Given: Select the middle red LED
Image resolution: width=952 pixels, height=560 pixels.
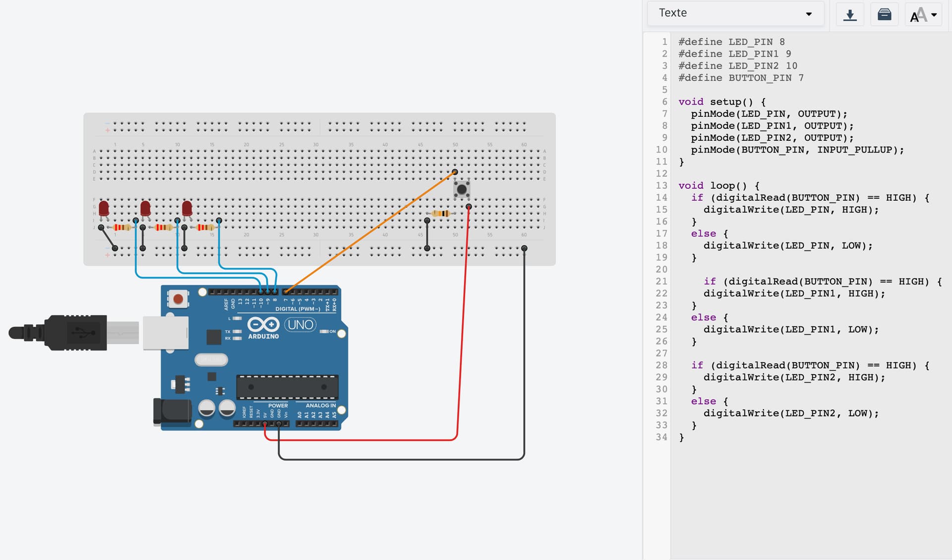Looking at the screenshot, I should pos(145,208).
